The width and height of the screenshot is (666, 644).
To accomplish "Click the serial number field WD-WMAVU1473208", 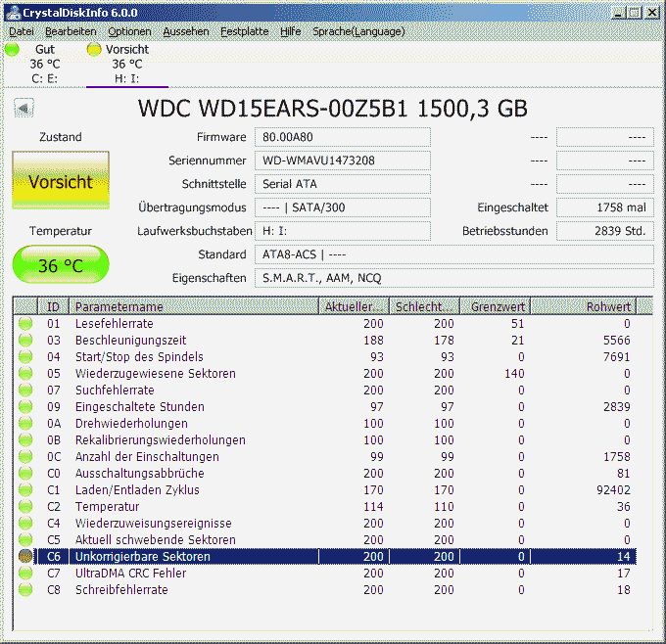I will pyautogui.click(x=343, y=161).
